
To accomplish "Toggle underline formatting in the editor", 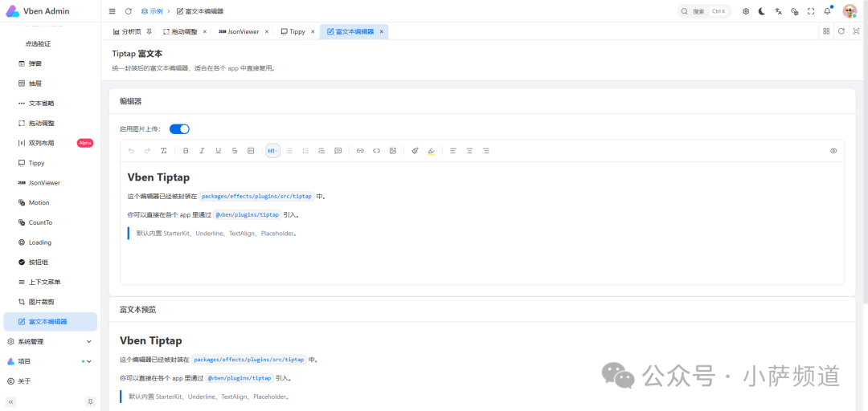I will click(x=218, y=150).
